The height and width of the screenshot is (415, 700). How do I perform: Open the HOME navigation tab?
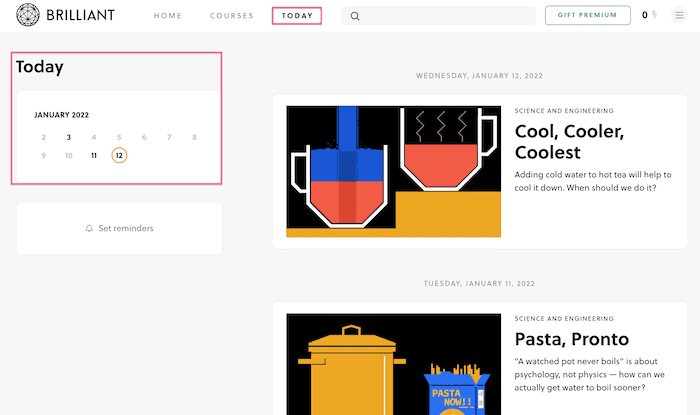[x=168, y=16]
